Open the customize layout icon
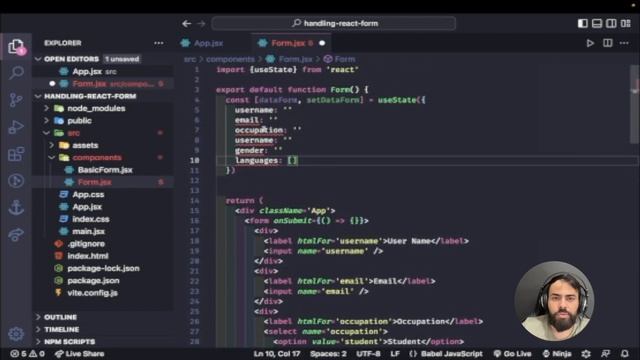The width and height of the screenshot is (640, 360). (x=626, y=23)
